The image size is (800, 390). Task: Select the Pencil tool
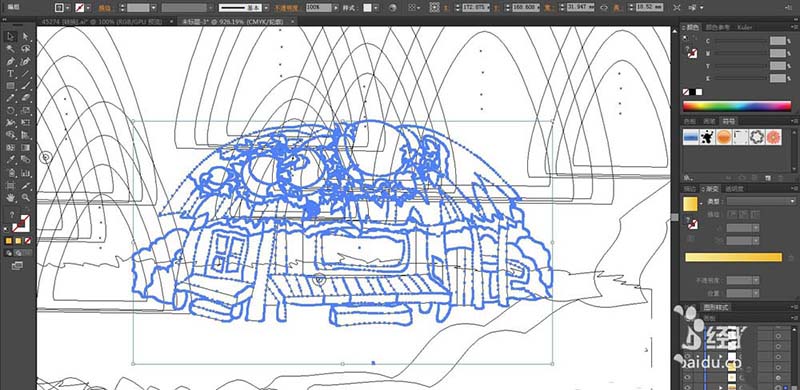(x=10, y=98)
